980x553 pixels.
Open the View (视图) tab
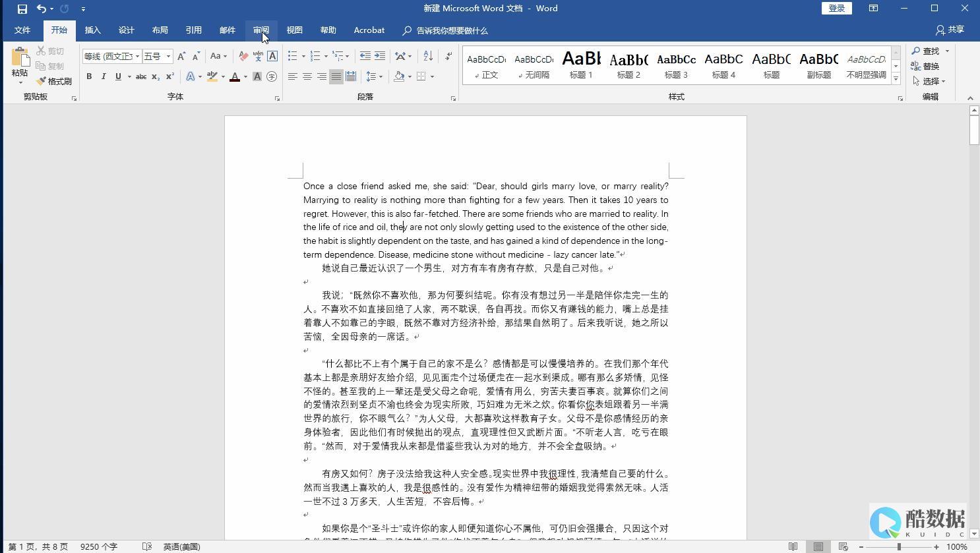[x=295, y=30]
